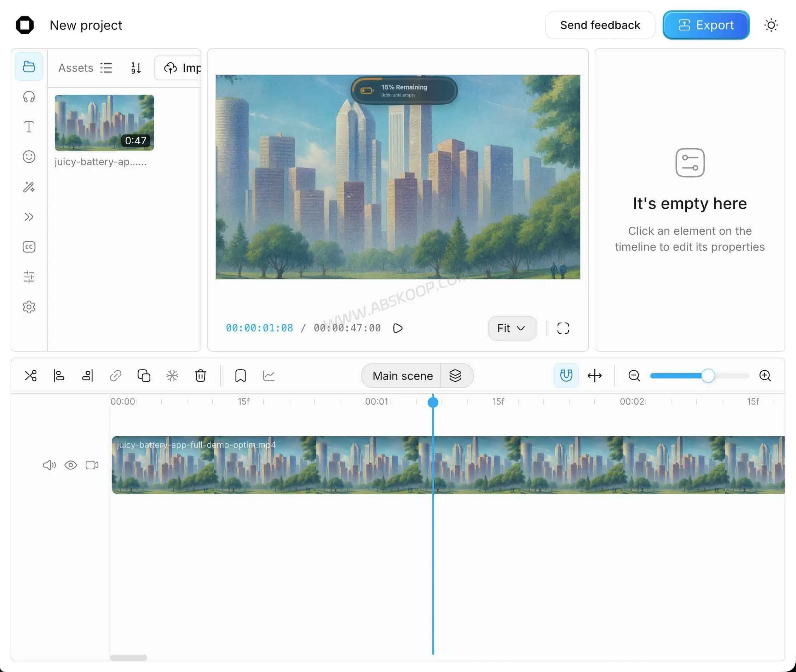Click the track camera type icon

click(x=92, y=465)
